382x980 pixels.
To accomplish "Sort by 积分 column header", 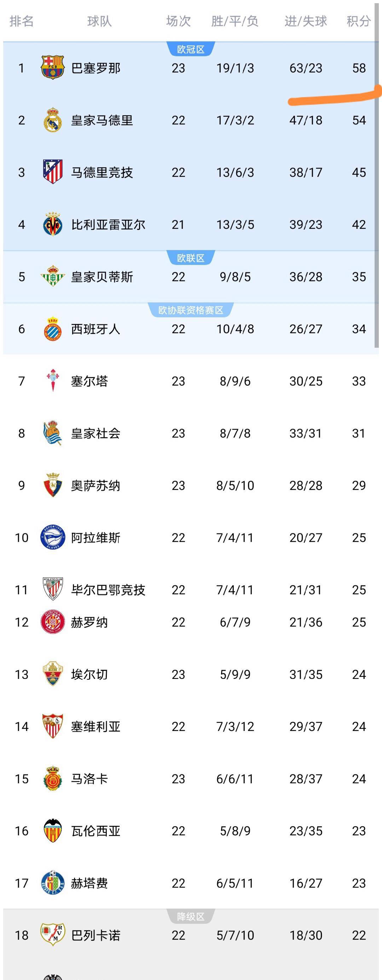I will point(358,21).
